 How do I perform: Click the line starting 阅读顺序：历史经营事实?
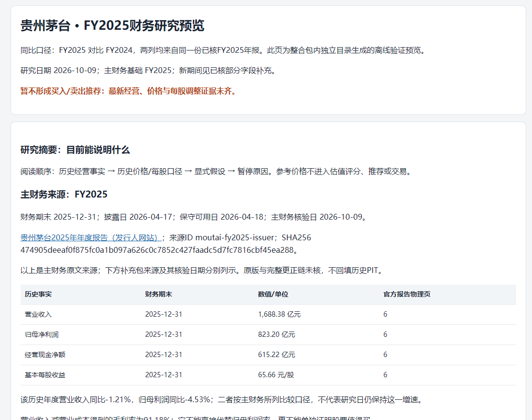click(217, 172)
